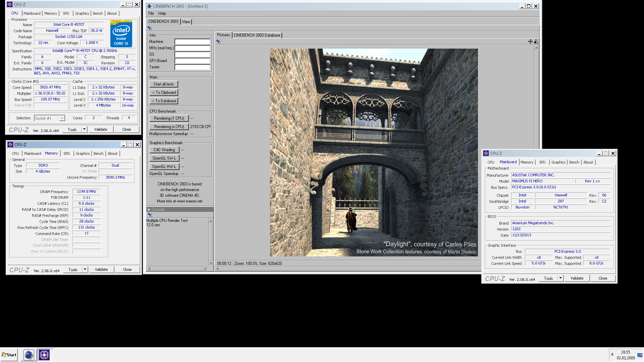Click Close in the CPU-Z Memory window
Screen dimensions: 644x362
tap(127, 269)
